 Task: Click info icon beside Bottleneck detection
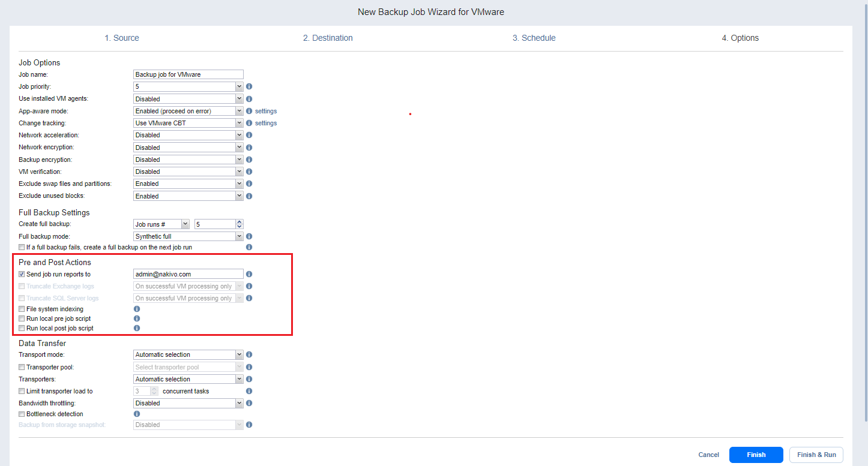tap(137, 414)
